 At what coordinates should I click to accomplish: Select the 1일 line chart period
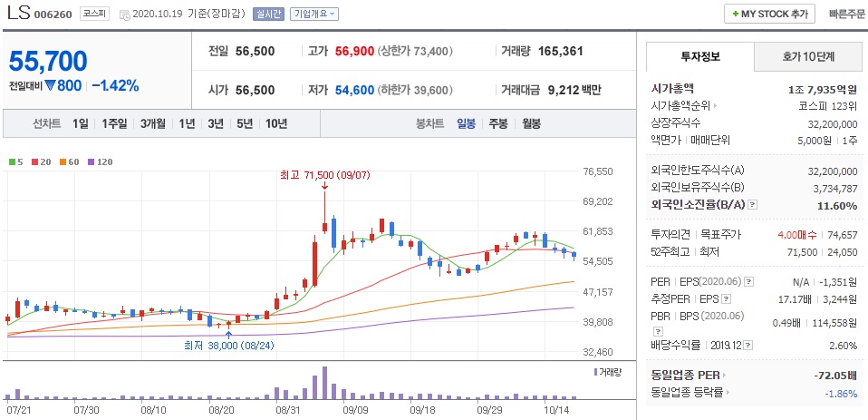(80, 123)
